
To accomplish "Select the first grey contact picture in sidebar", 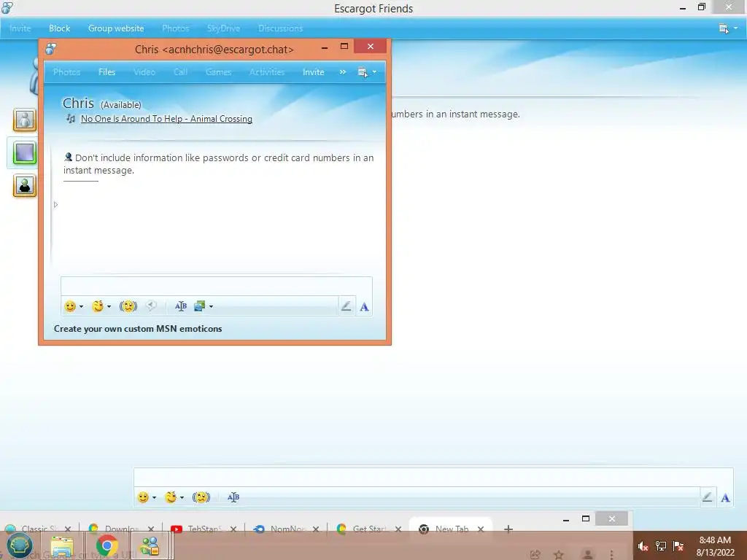I will 25,120.
